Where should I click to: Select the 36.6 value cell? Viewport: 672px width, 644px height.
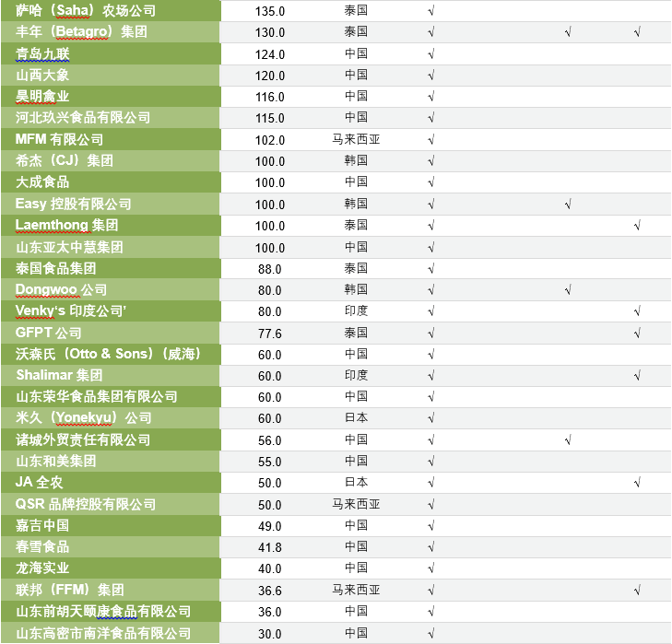pyautogui.click(x=270, y=591)
